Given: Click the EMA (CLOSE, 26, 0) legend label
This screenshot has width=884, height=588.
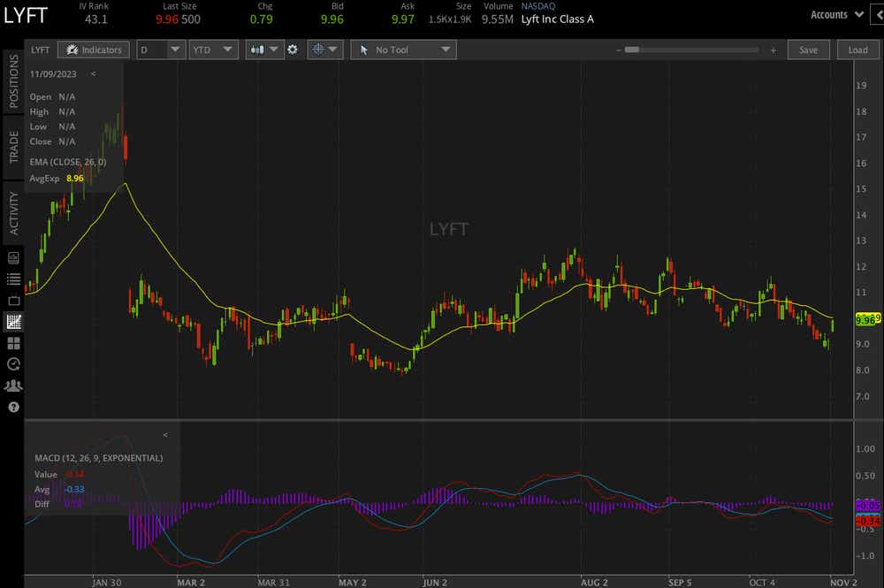Looking at the screenshot, I should [68, 162].
